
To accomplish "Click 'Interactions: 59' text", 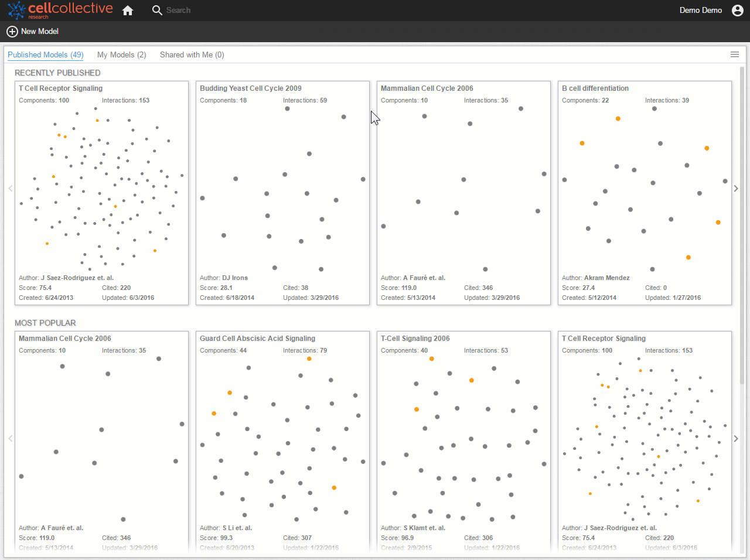I will point(305,101).
